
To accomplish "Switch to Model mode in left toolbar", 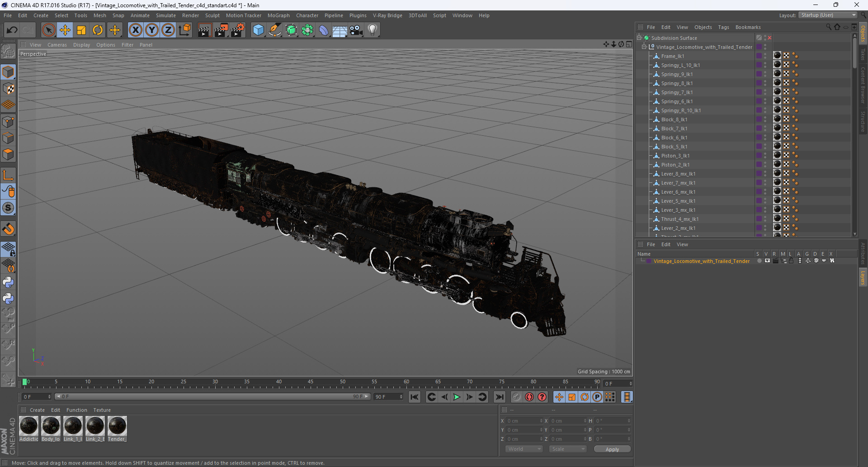I will click(x=8, y=72).
